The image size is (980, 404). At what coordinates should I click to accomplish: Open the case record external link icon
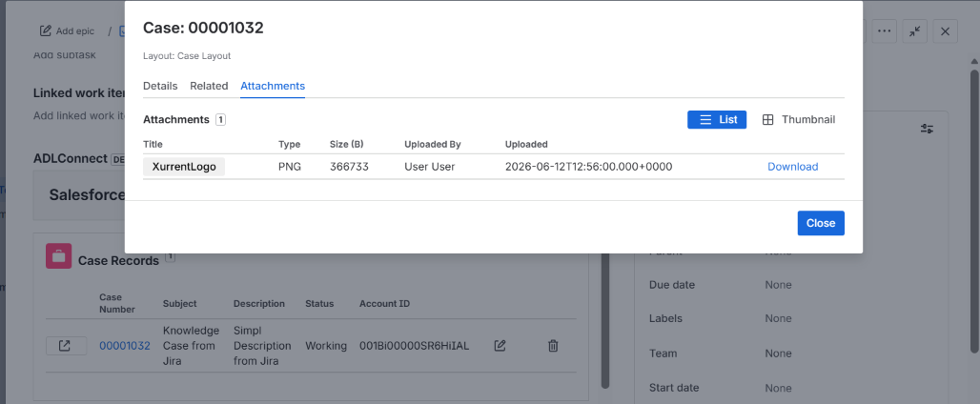(66, 345)
